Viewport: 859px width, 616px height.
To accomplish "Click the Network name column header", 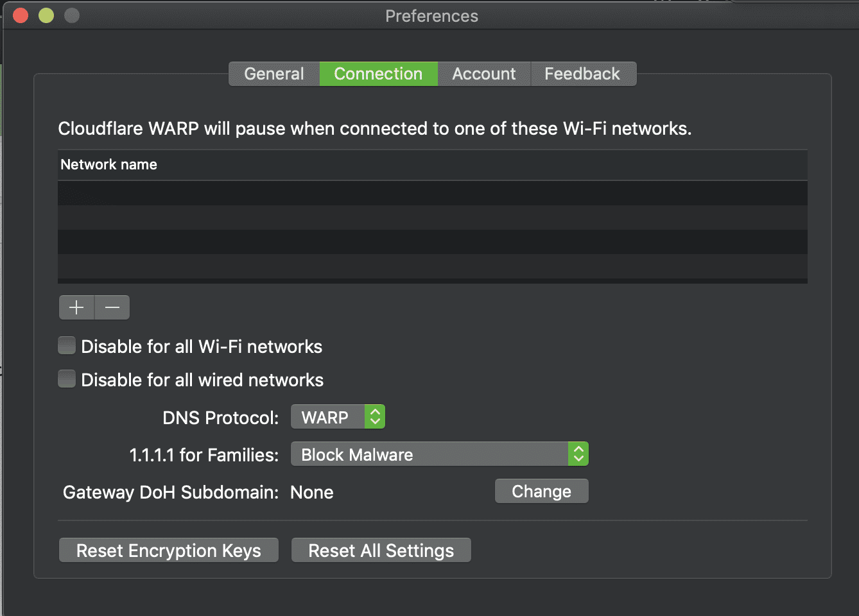I will point(433,165).
